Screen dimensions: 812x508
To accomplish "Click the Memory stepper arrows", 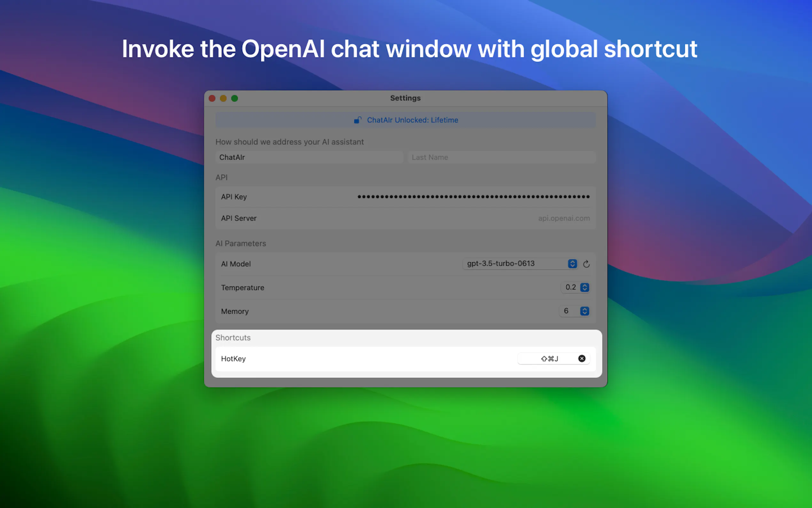I will [x=585, y=311].
